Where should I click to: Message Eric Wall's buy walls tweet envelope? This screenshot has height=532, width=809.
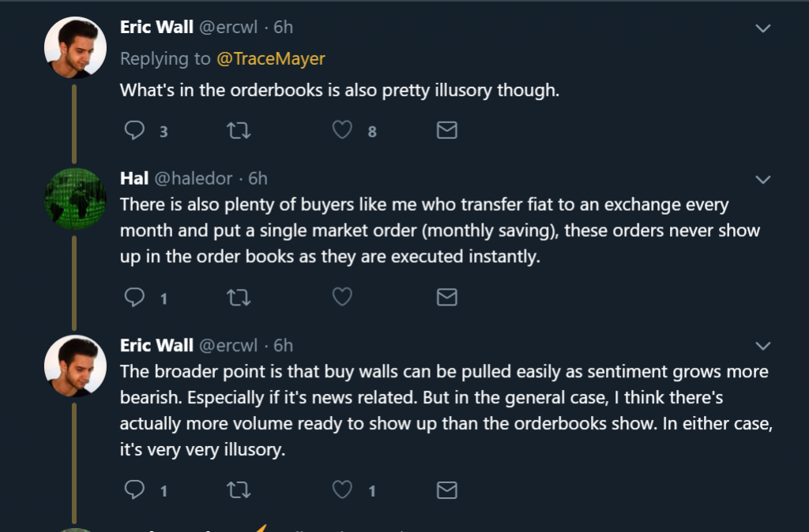click(x=447, y=490)
